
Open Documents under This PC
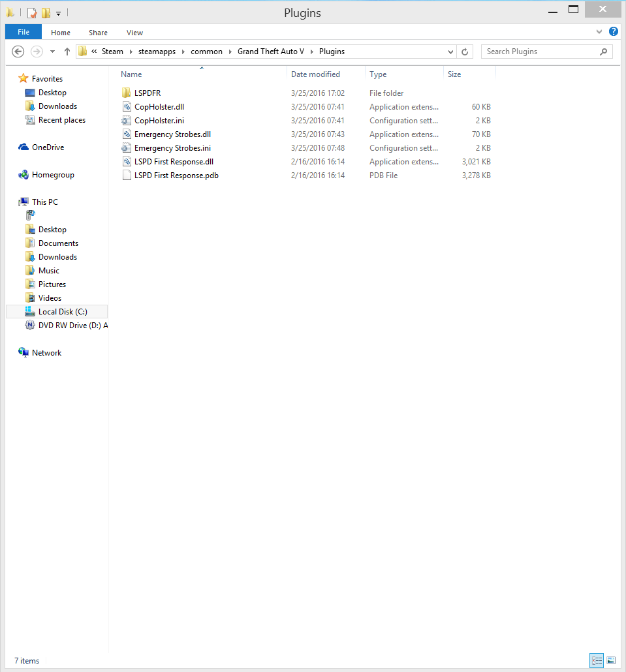tap(58, 243)
